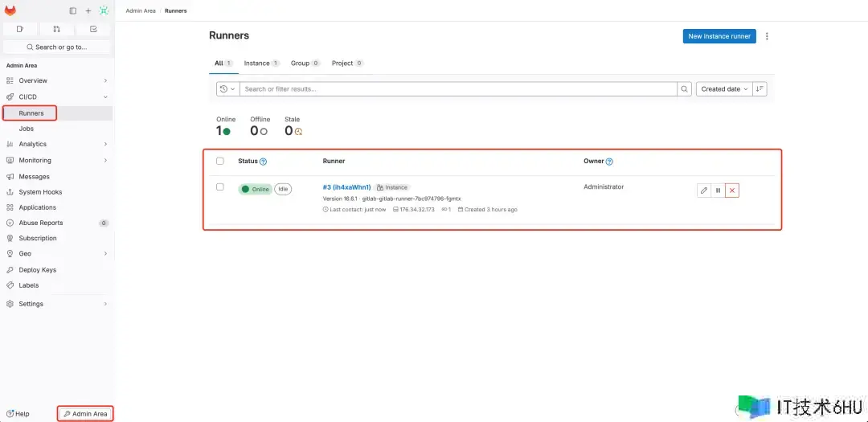
Task: Open runner link #3 (ih4xaWhn1)
Action: pos(346,187)
